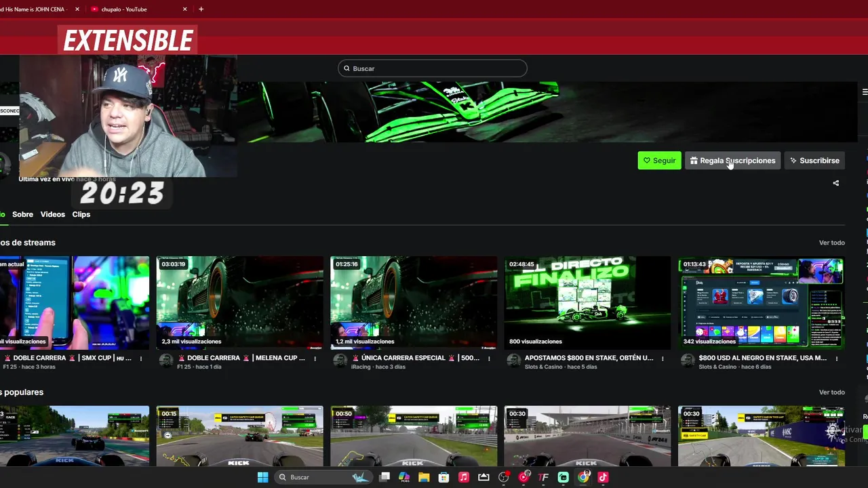Open YouTube Music icon in taskbar

[x=524, y=477]
